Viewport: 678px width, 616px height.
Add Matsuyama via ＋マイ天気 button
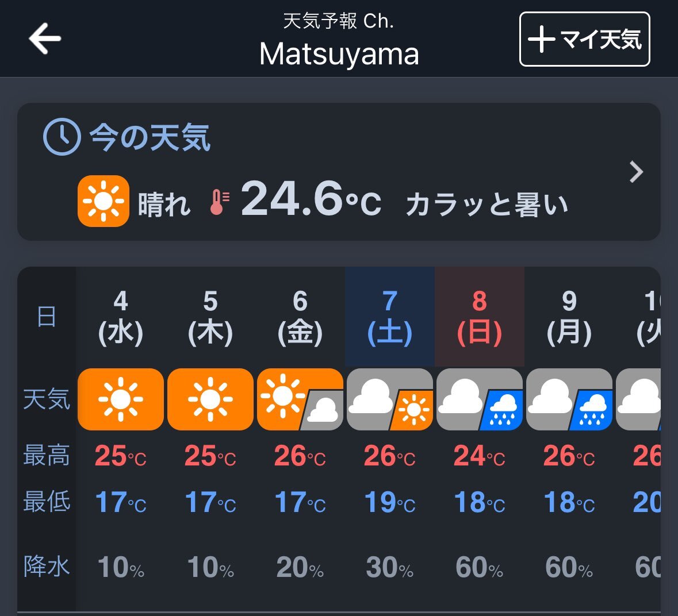pyautogui.click(x=585, y=39)
